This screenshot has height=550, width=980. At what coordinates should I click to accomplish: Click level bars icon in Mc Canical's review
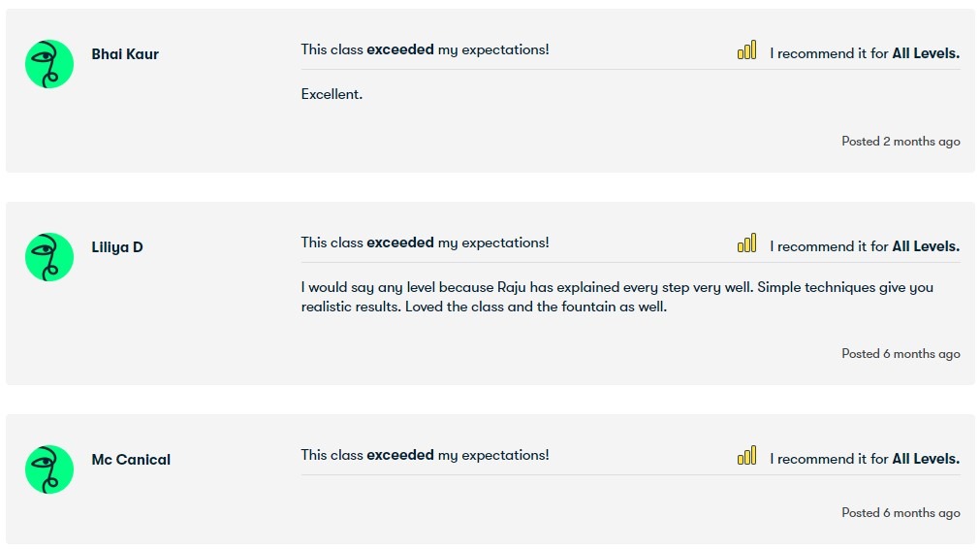[746, 456]
